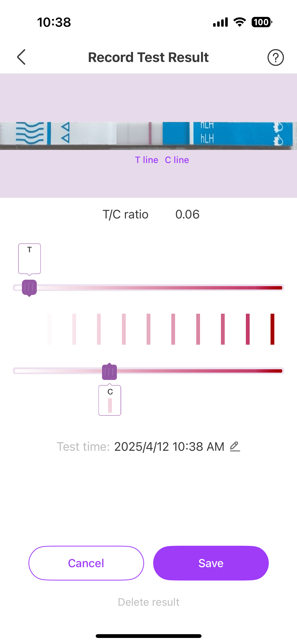Tap the T slider handle
The height and width of the screenshot is (644, 297).
click(x=29, y=287)
